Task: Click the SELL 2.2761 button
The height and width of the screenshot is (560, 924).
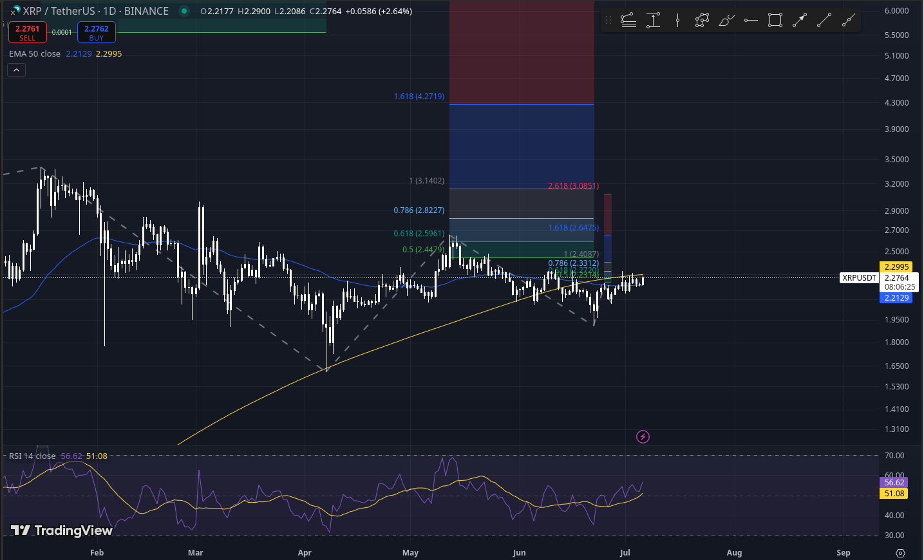Action: pos(28,32)
